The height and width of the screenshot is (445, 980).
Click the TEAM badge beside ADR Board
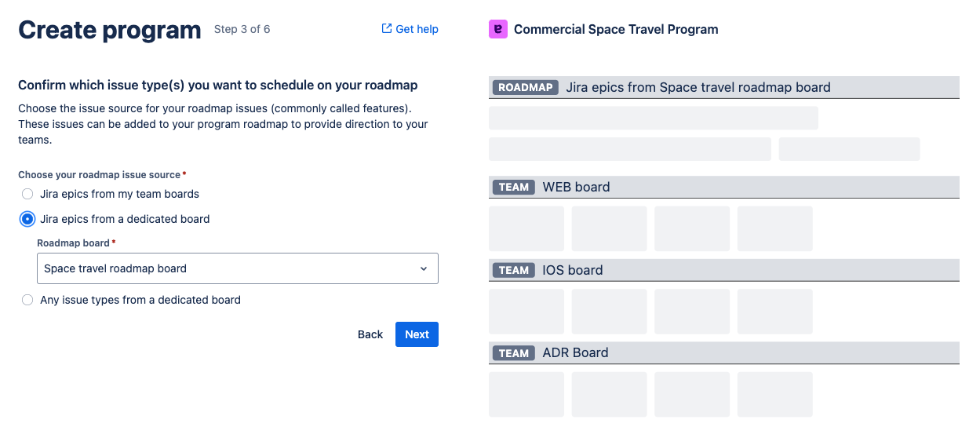[x=514, y=353]
